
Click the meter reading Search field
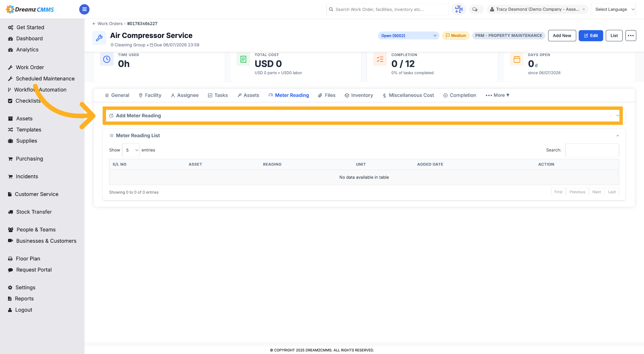click(x=592, y=150)
